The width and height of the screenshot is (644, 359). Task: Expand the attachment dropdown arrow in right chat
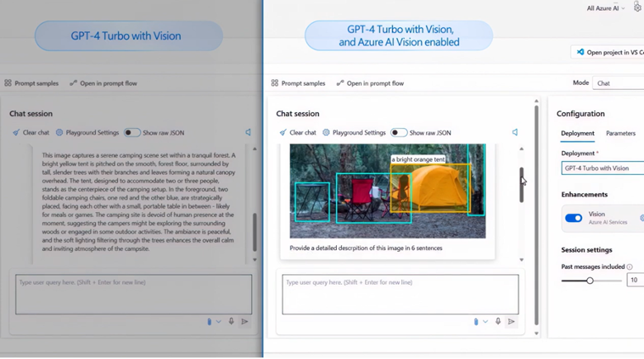[x=485, y=322]
